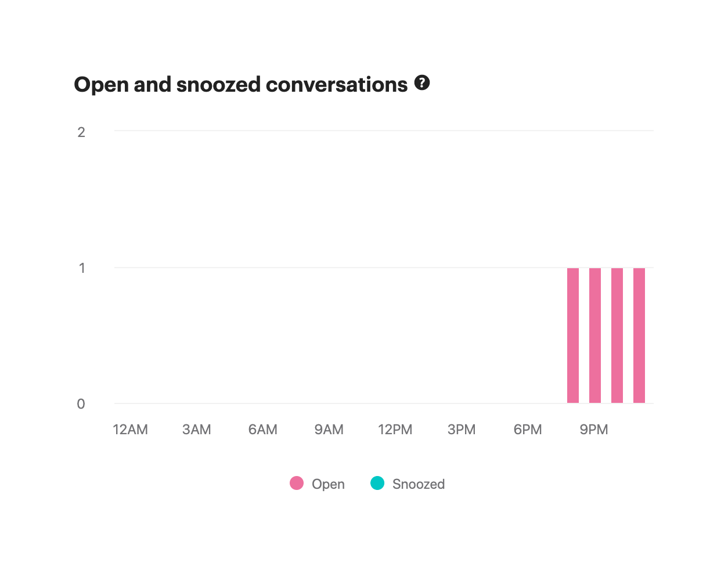The image size is (728, 566).
Task: Toggle the Open series legend label
Action: point(328,484)
